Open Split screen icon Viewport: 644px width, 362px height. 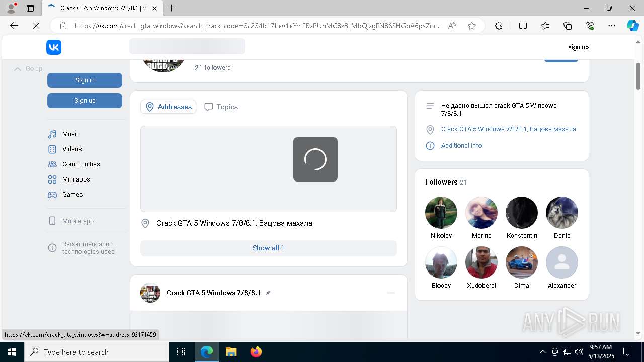click(523, 26)
